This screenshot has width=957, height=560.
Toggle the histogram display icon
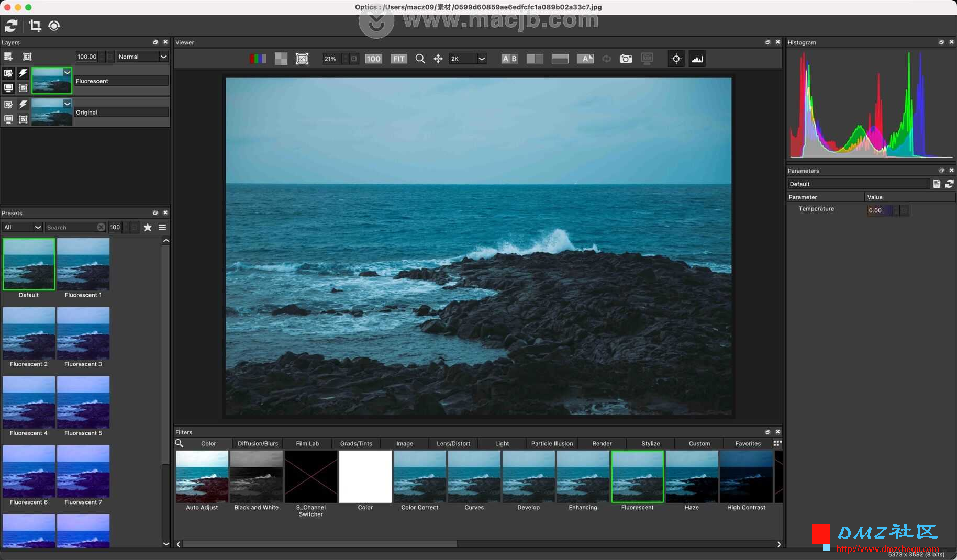point(697,59)
